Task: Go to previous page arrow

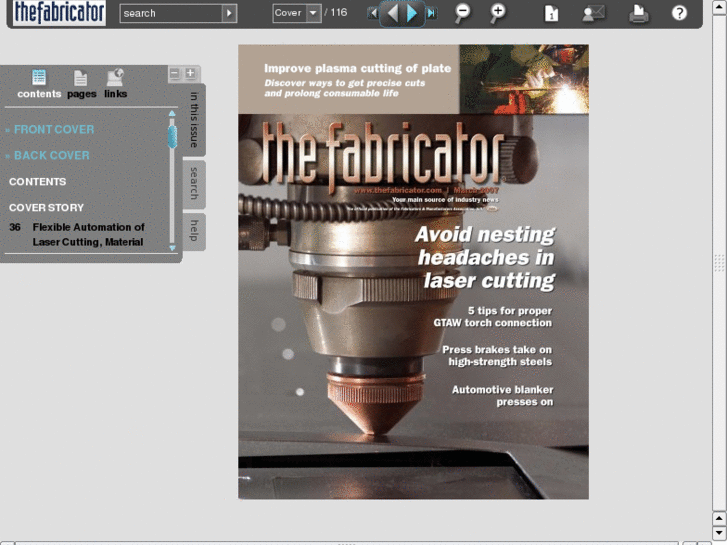Action: (x=392, y=13)
